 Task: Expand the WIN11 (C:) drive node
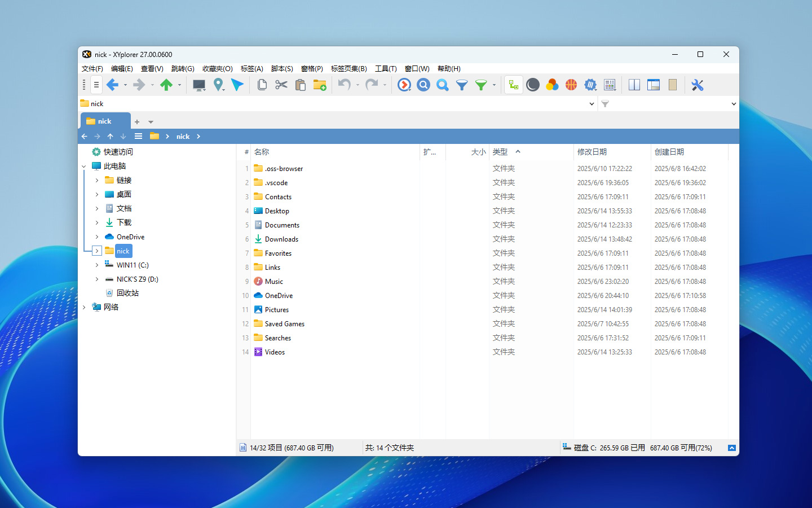(97, 265)
